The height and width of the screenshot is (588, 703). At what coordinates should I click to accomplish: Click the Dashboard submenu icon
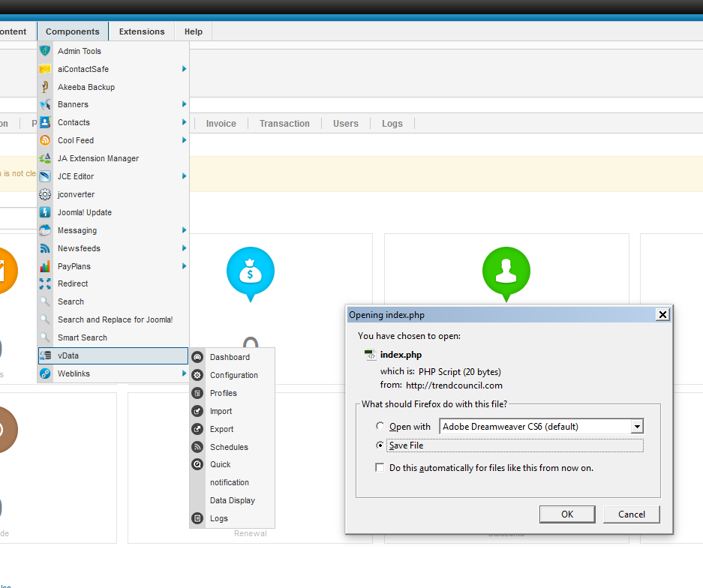(197, 357)
